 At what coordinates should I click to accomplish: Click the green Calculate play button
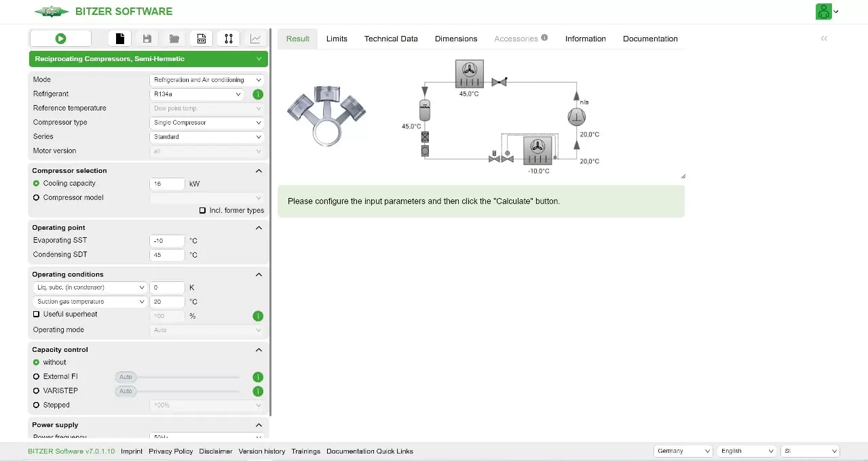click(x=60, y=39)
